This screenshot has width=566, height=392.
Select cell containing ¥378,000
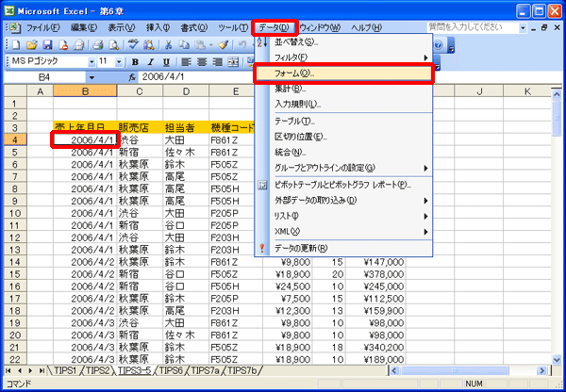coord(376,274)
